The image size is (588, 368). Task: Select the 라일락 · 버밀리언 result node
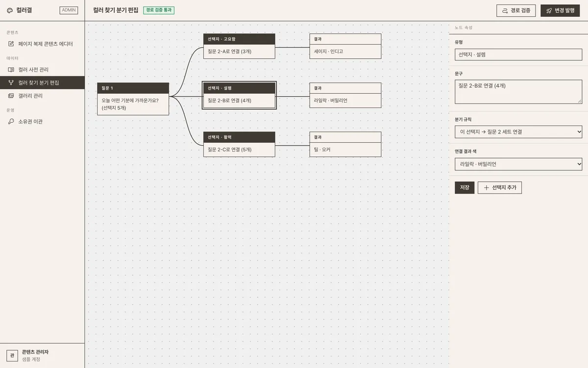(x=345, y=95)
